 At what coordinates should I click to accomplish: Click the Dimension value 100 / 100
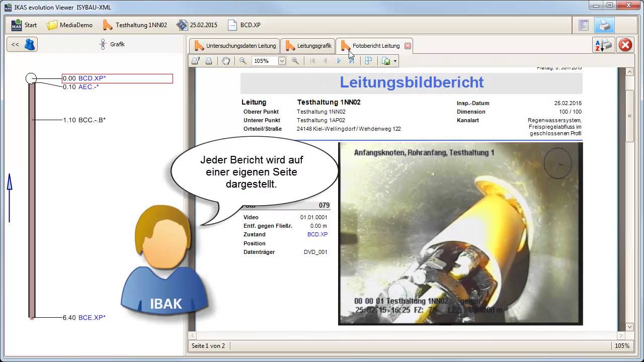pyautogui.click(x=570, y=112)
